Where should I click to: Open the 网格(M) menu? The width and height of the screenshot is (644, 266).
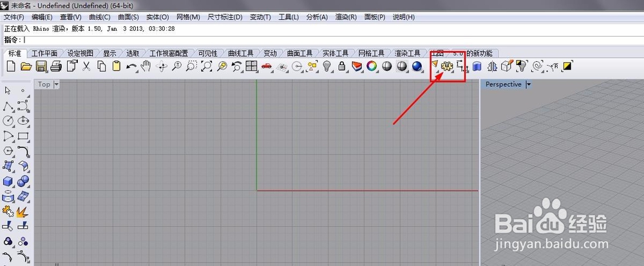pos(188,17)
